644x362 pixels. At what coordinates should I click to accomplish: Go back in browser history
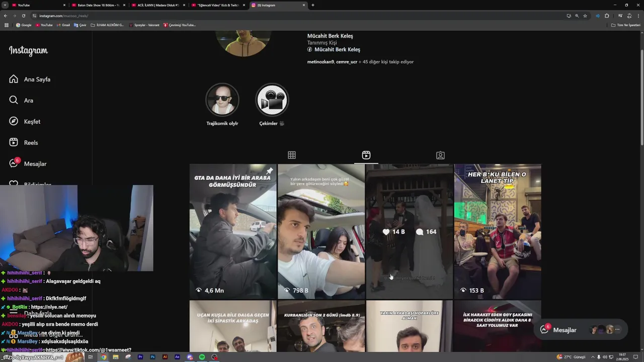click(6, 16)
